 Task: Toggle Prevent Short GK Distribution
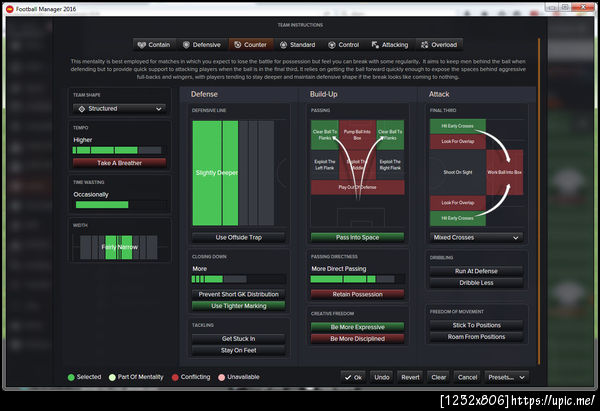[238, 294]
